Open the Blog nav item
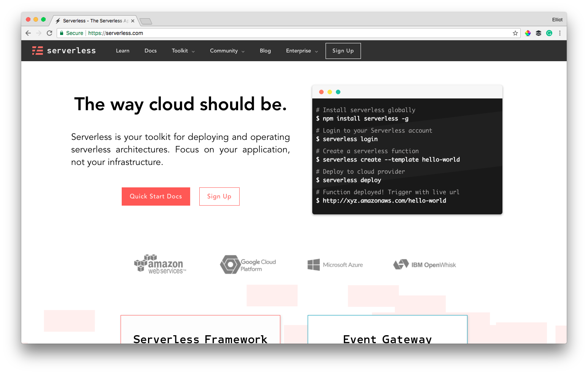The image size is (588, 374). [265, 51]
